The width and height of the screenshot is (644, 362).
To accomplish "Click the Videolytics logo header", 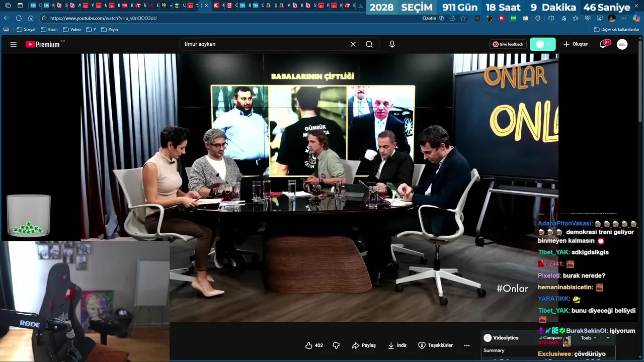I will [x=501, y=338].
